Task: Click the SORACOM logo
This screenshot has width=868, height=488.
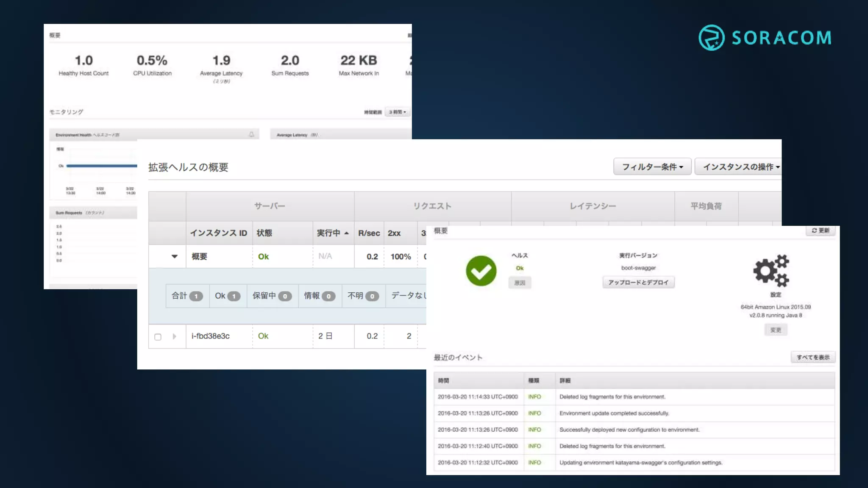Action: pyautogui.click(x=765, y=38)
